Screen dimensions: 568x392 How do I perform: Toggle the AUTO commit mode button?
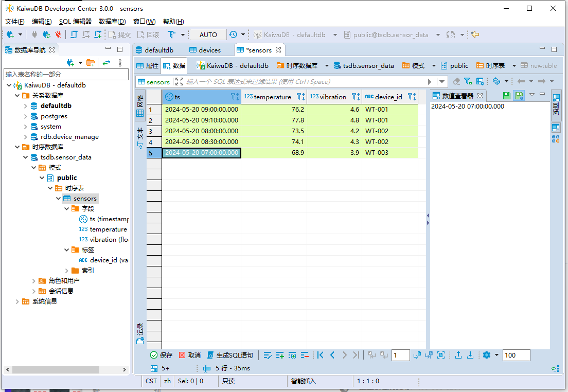point(208,35)
